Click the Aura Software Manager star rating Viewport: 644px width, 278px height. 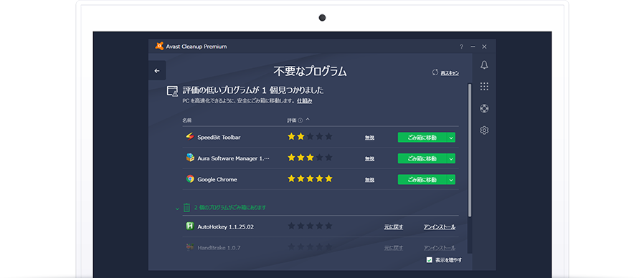tap(310, 158)
